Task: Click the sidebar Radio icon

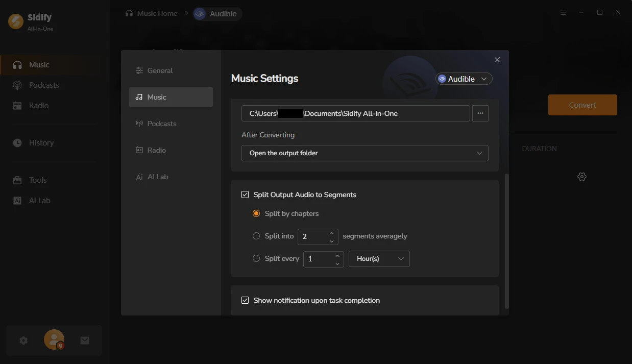Action: 17,106
